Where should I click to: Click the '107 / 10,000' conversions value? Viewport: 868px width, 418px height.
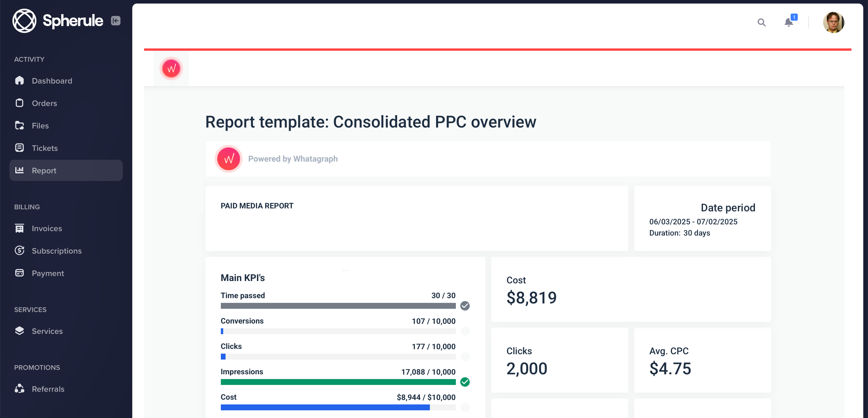pos(433,321)
